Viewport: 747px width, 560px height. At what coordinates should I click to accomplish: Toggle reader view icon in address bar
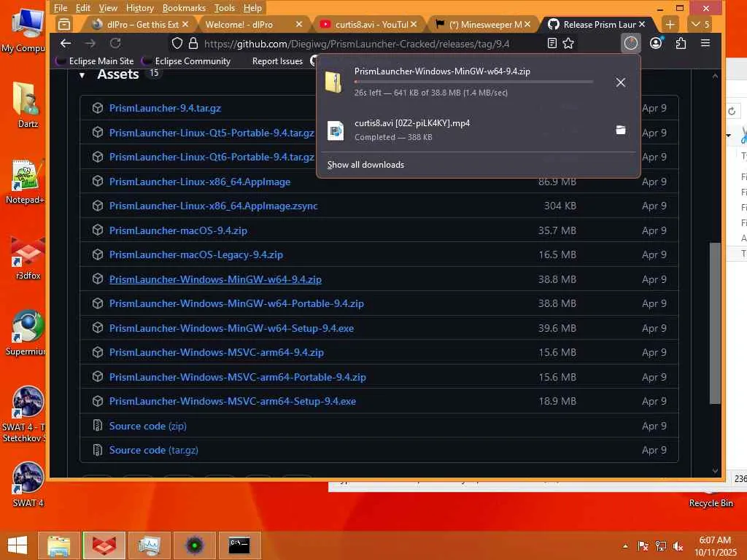pos(552,43)
